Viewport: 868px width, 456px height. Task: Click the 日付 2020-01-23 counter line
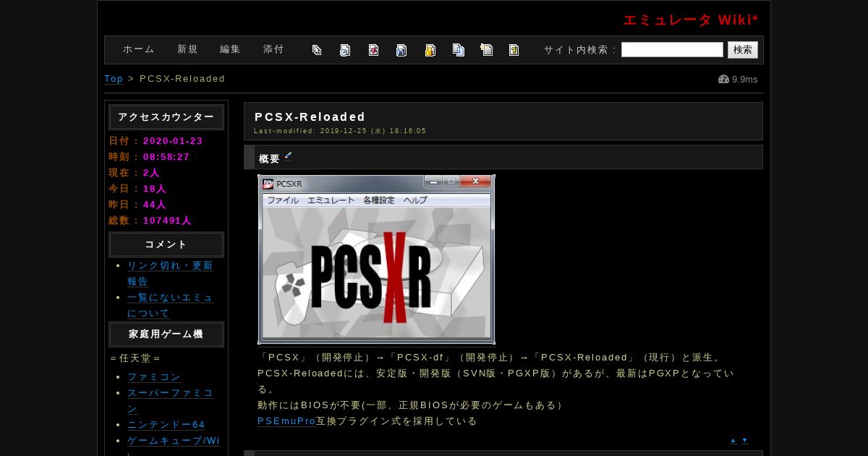pyautogui.click(x=156, y=140)
